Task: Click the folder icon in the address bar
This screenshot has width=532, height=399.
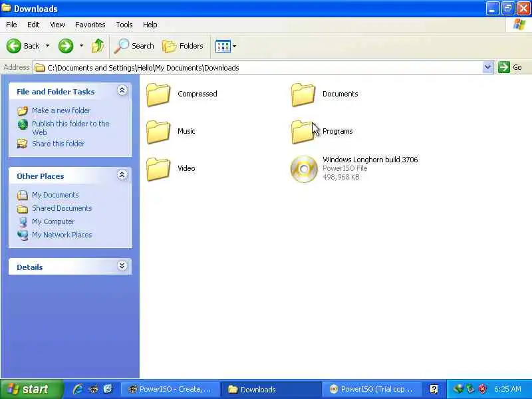Action: tap(40, 68)
